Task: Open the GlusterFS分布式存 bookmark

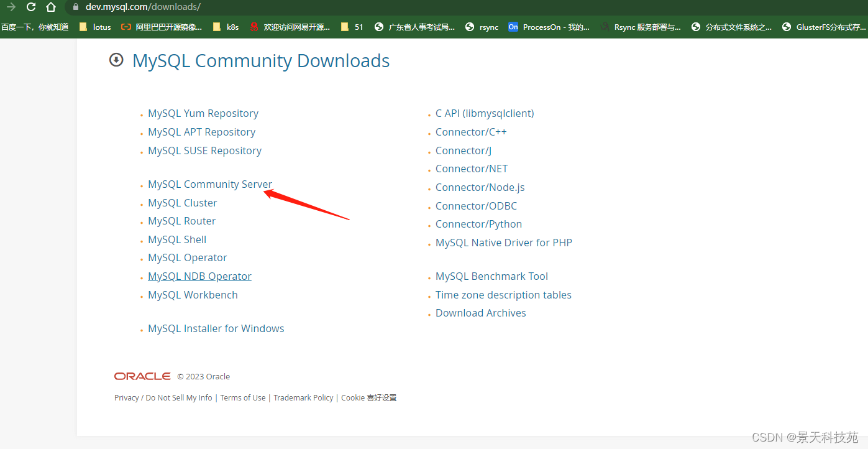Action: [x=823, y=27]
